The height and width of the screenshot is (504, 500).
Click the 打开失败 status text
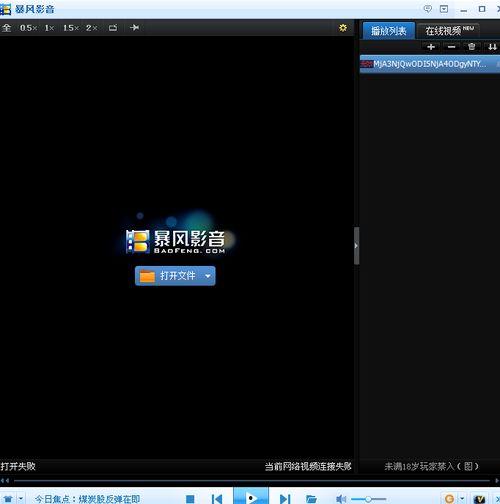[x=18, y=466]
